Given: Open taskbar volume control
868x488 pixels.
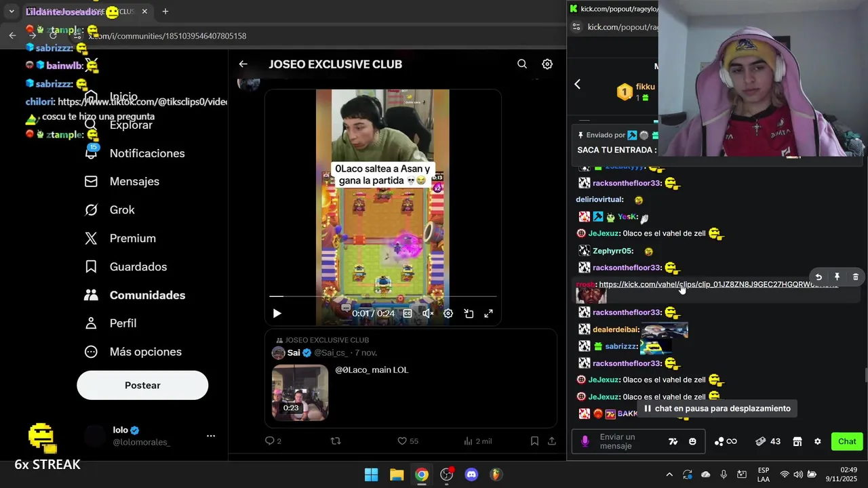Looking at the screenshot, I should tap(798, 474).
